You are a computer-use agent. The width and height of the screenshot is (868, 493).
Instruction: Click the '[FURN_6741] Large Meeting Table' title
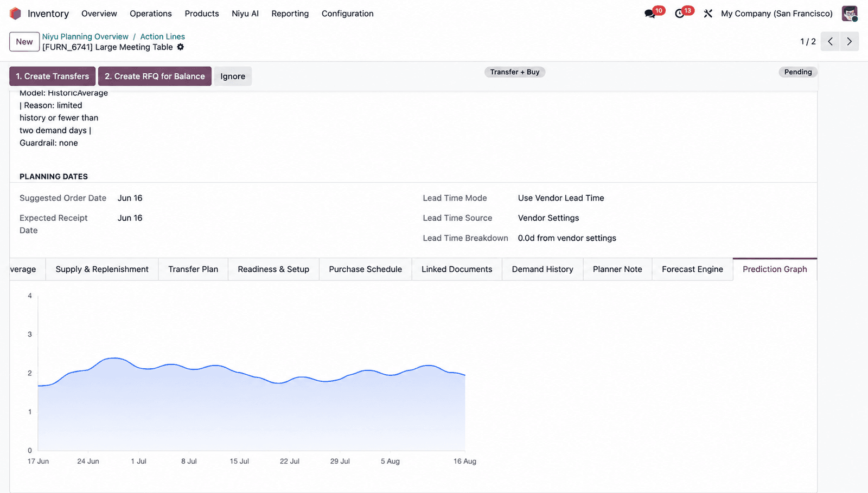[107, 47]
